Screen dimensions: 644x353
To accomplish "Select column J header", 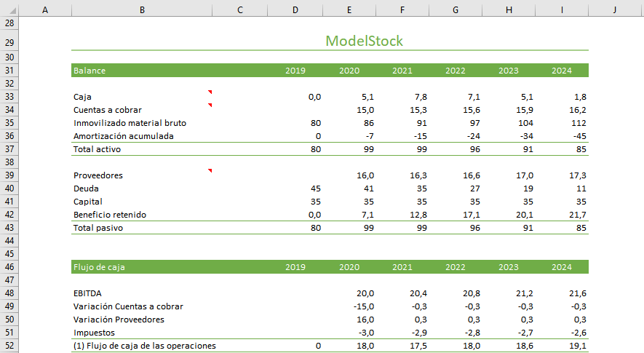I will [x=615, y=9].
